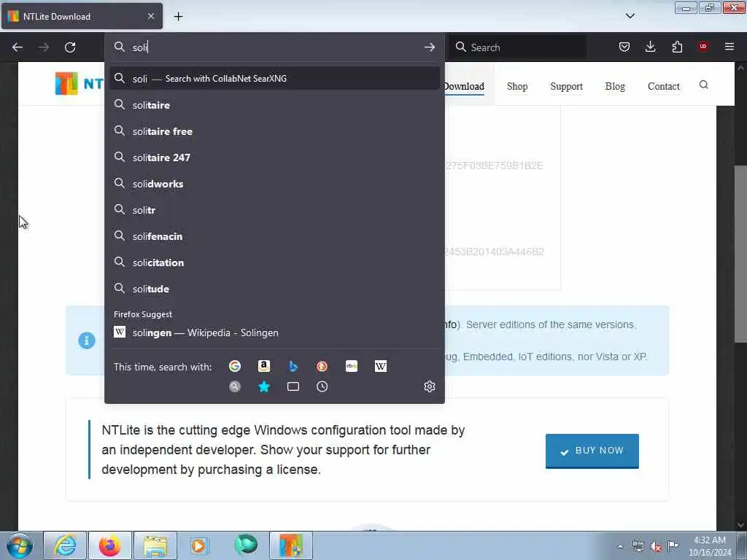Viewport: 747px width, 560px height.
Task: Open the Contact menu item
Action: point(664,86)
